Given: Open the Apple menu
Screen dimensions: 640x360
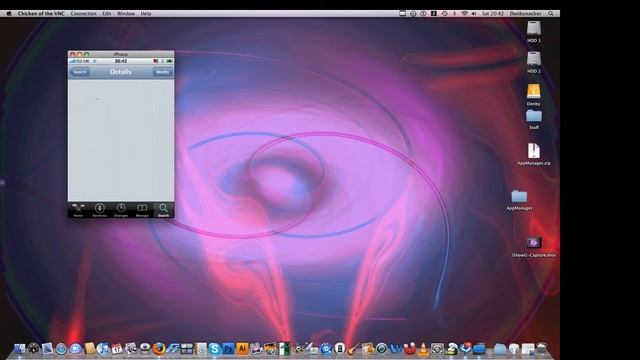Looking at the screenshot, I should (9, 13).
